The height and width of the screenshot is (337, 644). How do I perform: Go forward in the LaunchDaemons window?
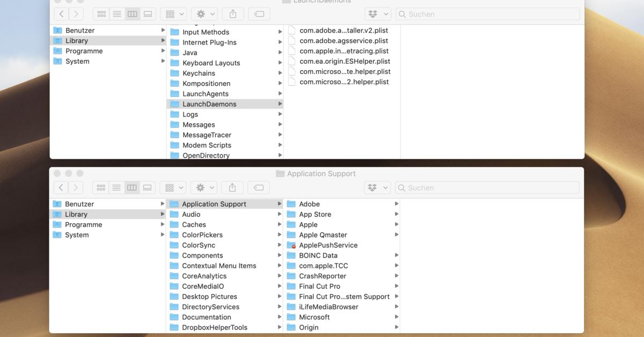coord(76,14)
